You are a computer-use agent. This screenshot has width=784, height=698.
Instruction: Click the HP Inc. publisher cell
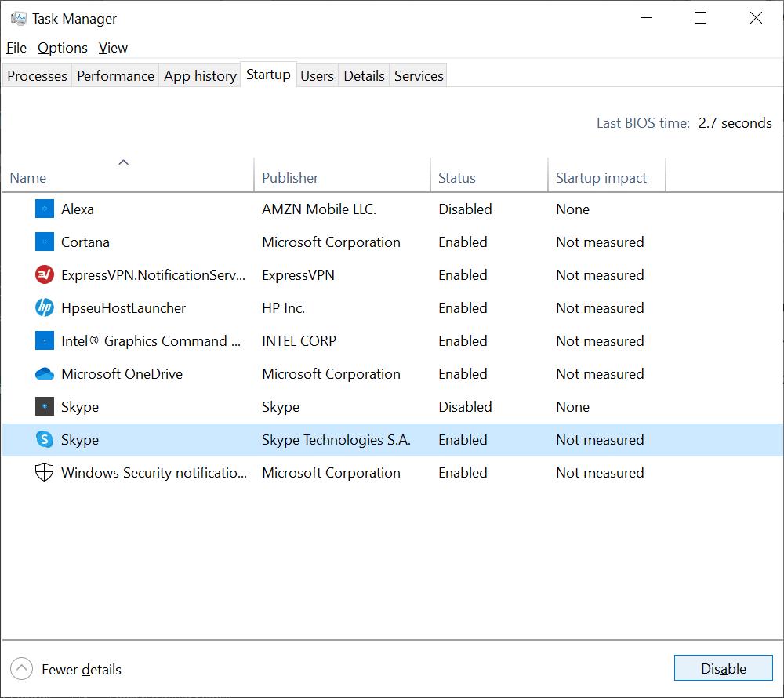[284, 308]
